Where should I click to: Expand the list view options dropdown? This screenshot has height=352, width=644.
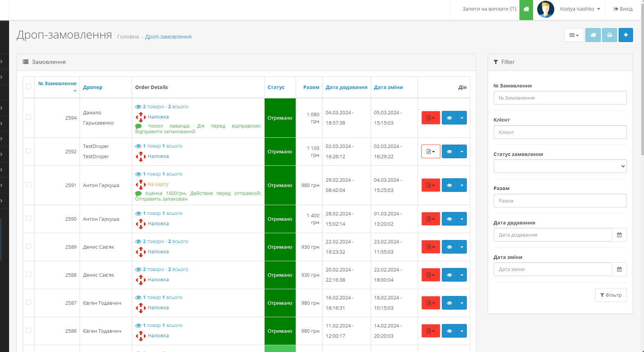pos(574,35)
